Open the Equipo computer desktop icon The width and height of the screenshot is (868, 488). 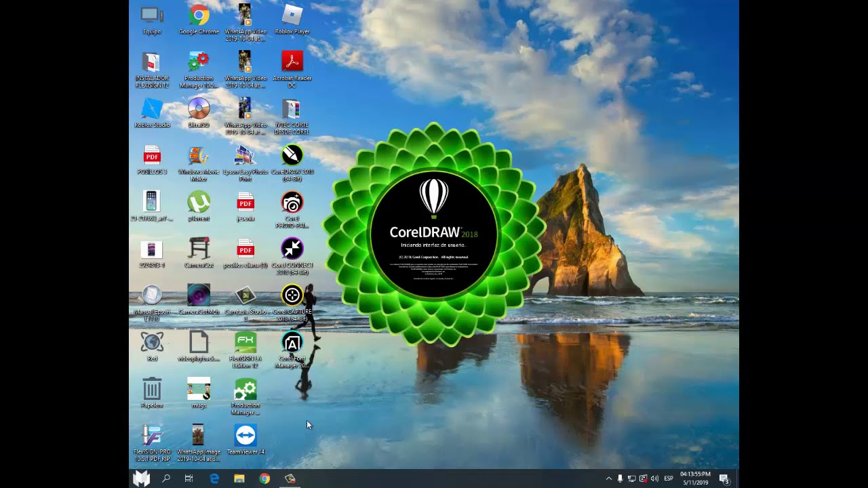pyautogui.click(x=152, y=20)
